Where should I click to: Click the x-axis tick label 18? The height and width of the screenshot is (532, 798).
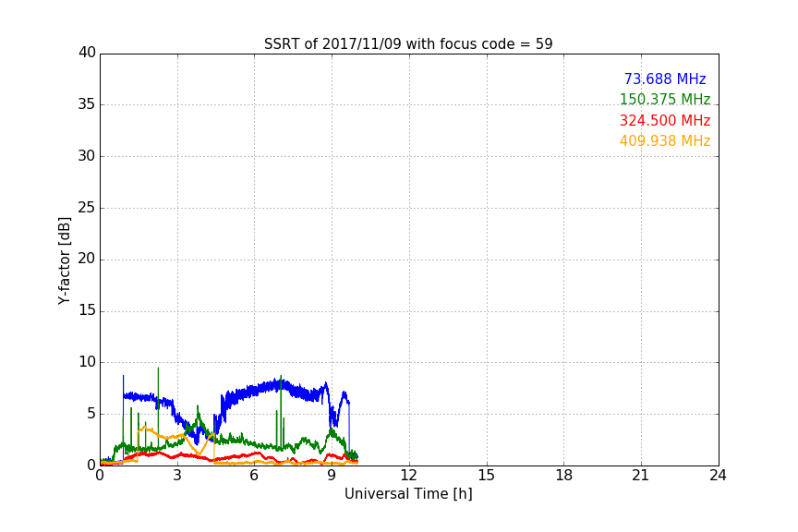click(564, 476)
